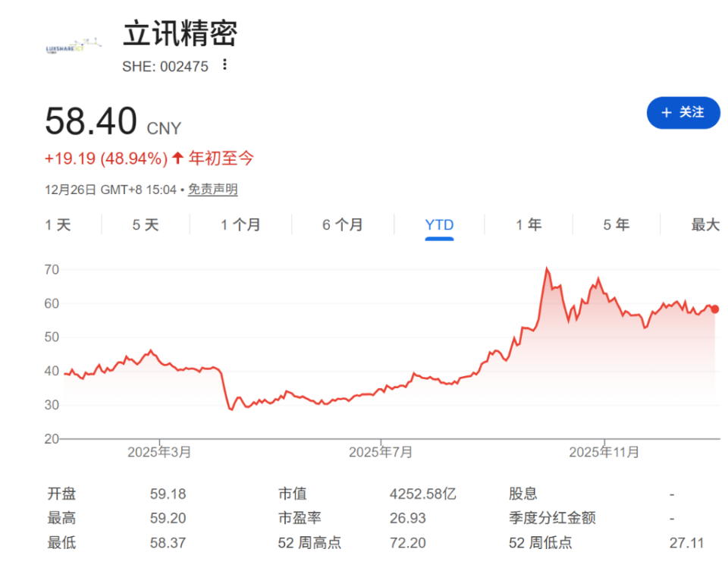
Task: Click the 关注 follow button
Action: point(683,113)
